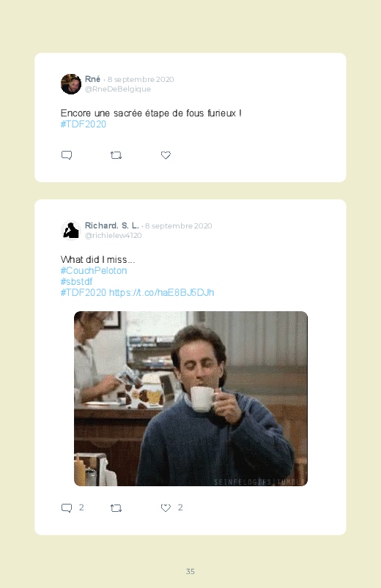Screen dimensions: 381x588
Task: Click reply icon on Rné's tweet
Action: (x=67, y=155)
